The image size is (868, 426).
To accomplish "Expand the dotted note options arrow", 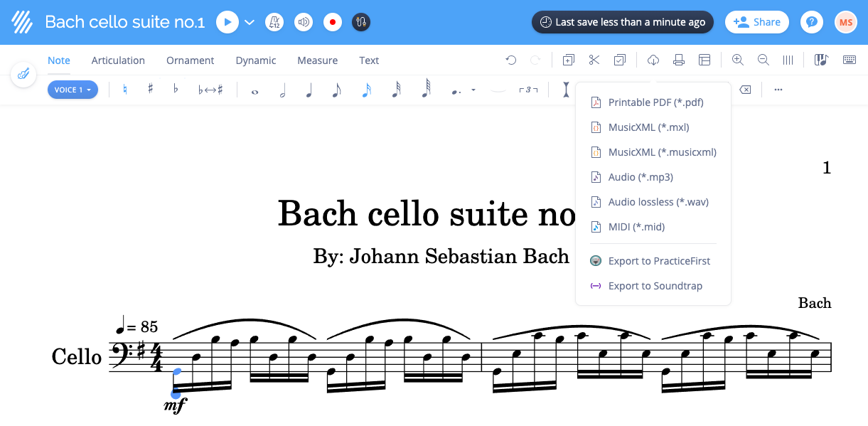I will [x=473, y=90].
